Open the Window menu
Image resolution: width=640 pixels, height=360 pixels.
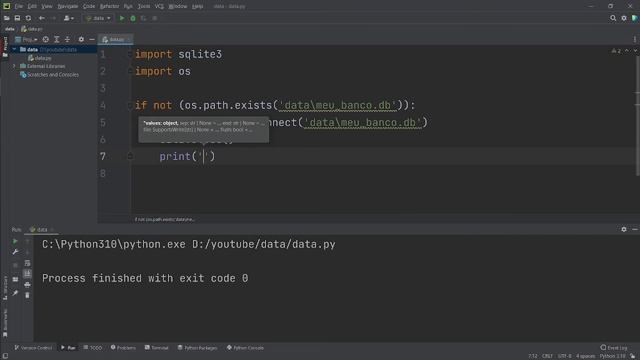(x=178, y=6)
